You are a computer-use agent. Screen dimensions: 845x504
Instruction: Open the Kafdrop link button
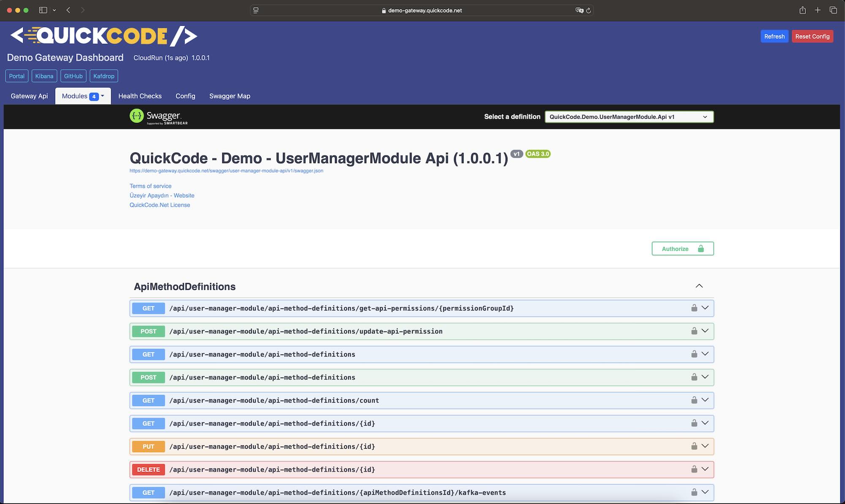(x=104, y=76)
